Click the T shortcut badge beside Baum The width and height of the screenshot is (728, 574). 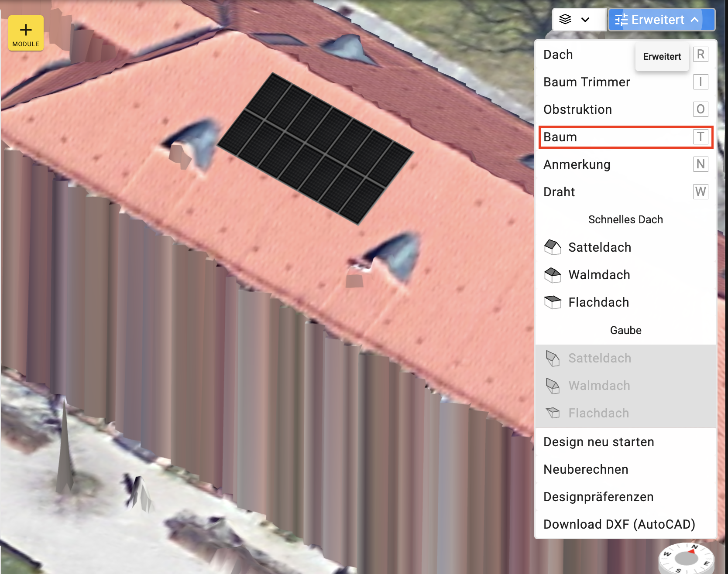click(701, 137)
